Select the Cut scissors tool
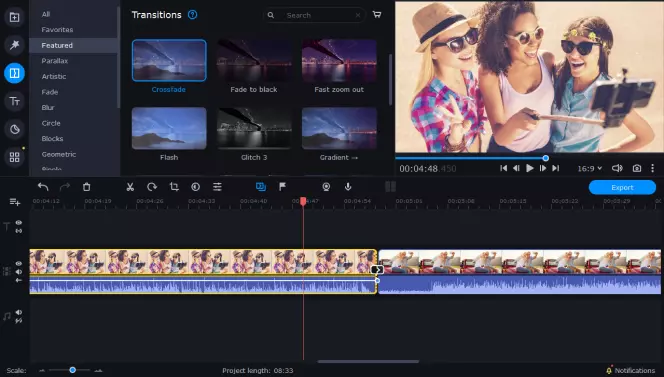This screenshot has height=377, width=664. click(x=130, y=187)
